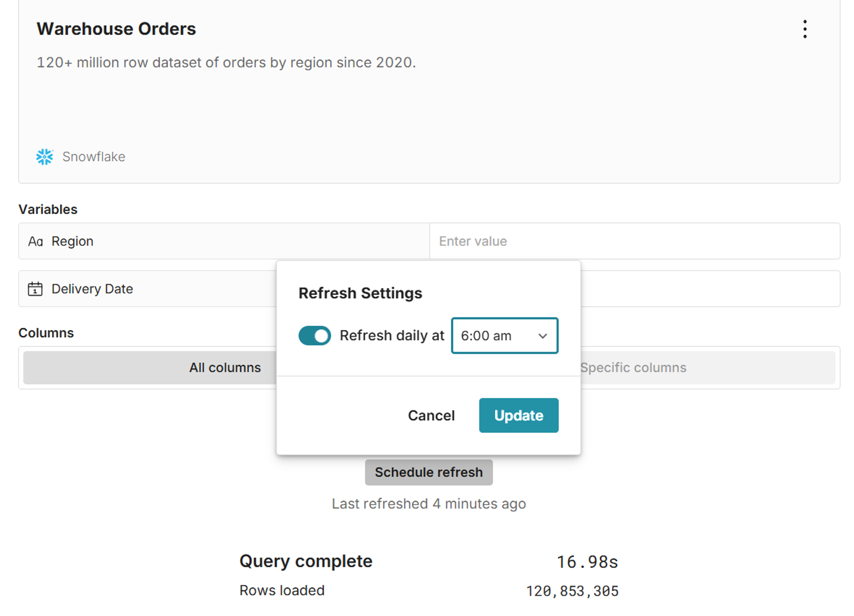Focus the Region Enter value field
Viewport: 854px width, 616px height.
coord(634,241)
